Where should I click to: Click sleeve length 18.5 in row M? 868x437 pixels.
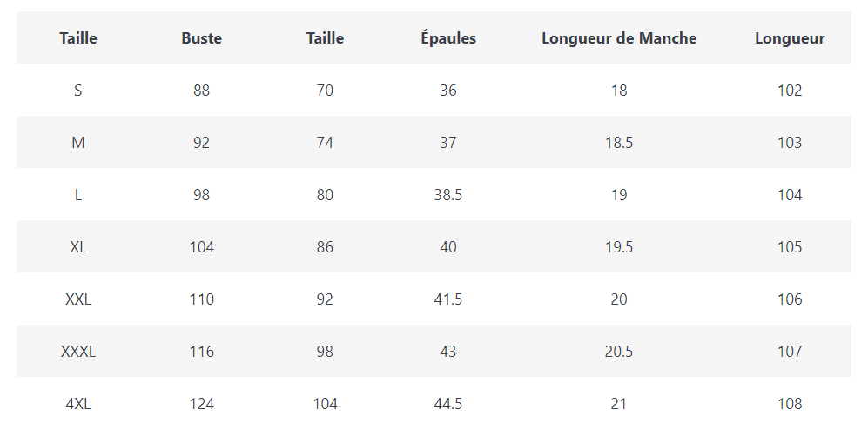coord(619,143)
